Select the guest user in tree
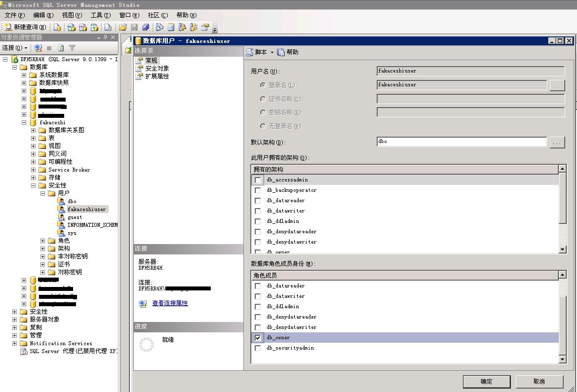The image size is (577, 392). tap(75, 217)
